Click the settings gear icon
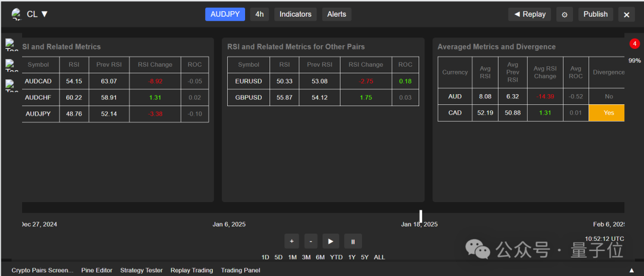 tap(565, 14)
